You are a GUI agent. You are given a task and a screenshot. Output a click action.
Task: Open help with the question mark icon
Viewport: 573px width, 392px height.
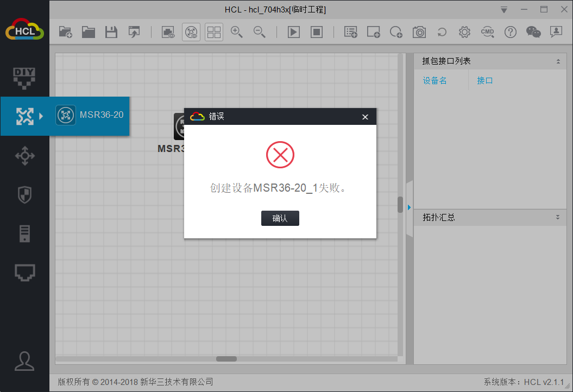point(511,32)
